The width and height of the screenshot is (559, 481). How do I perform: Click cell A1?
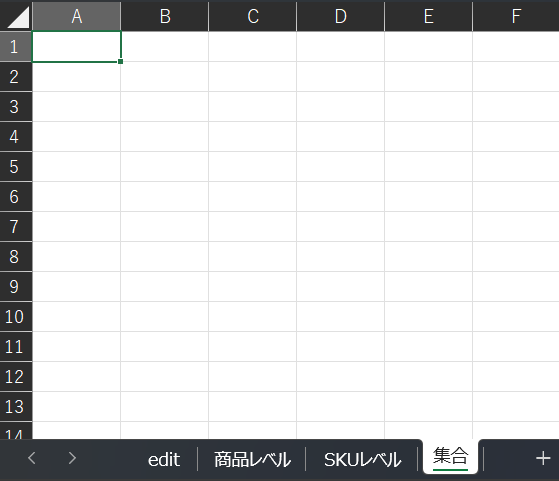[77, 47]
